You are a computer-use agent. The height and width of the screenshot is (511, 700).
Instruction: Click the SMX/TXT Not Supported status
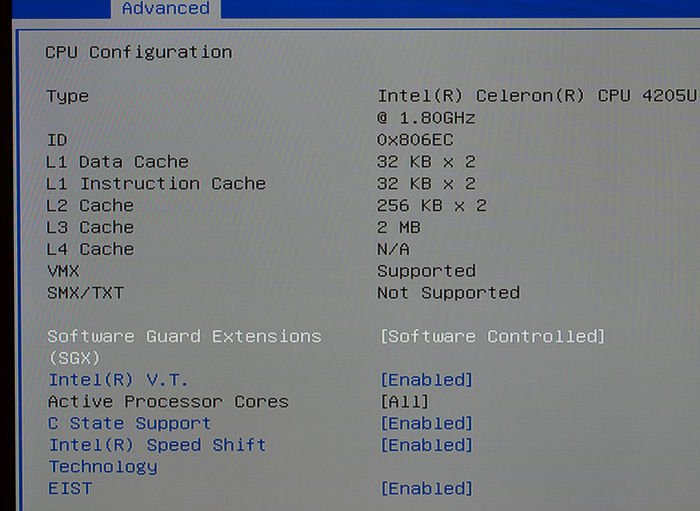(x=448, y=293)
